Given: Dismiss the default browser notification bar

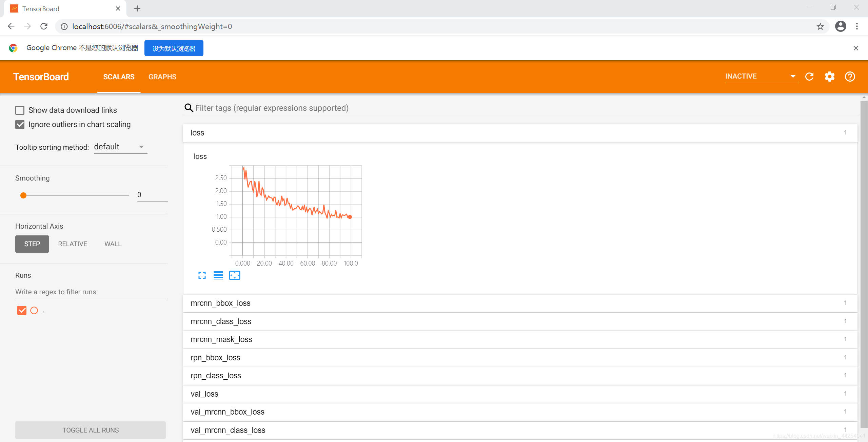Looking at the screenshot, I should point(856,48).
